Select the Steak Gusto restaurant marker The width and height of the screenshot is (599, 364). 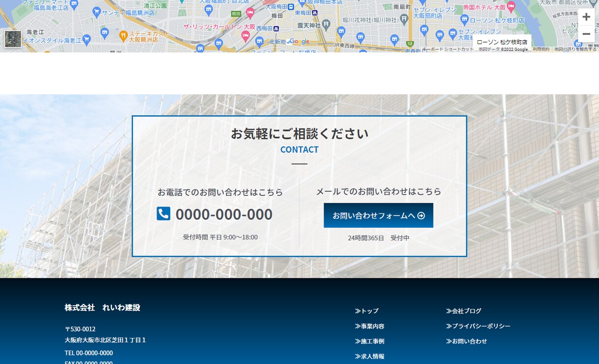point(123,35)
